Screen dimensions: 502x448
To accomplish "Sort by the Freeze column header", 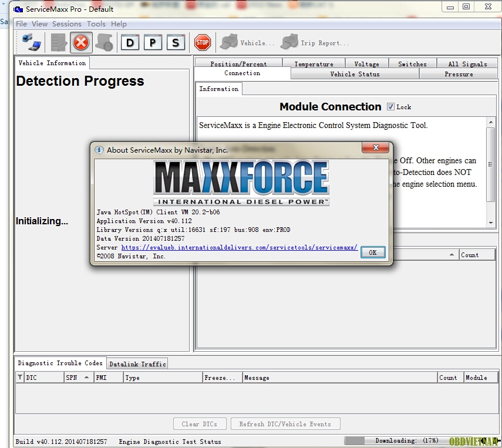I will (x=223, y=378).
